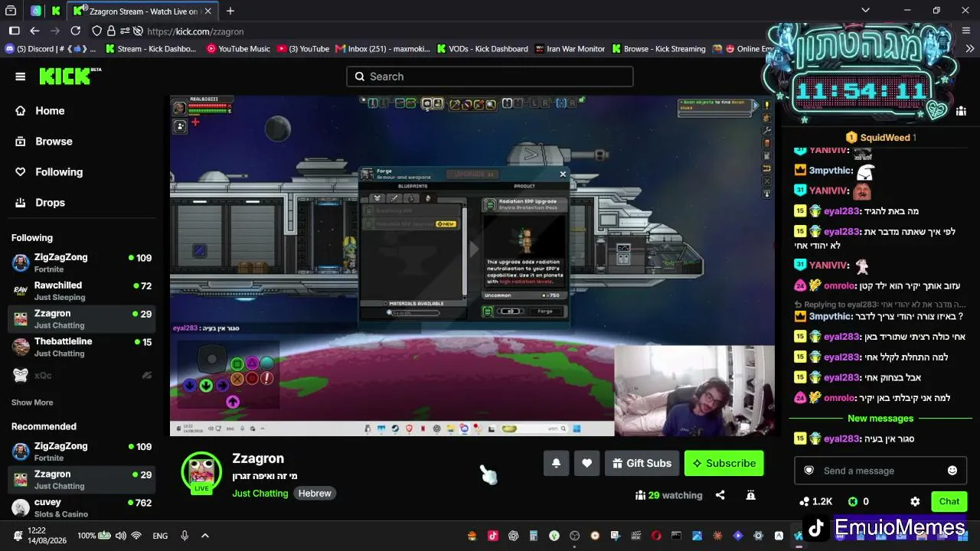Expand hidden system tray icons
This screenshot has width=980, height=551.
pyautogui.click(x=205, y=536)
